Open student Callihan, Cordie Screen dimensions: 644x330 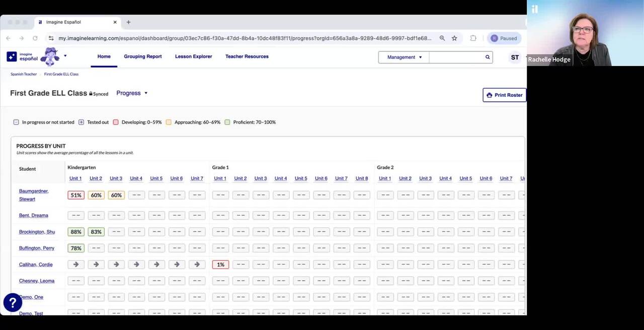click(x=36, y=265)
